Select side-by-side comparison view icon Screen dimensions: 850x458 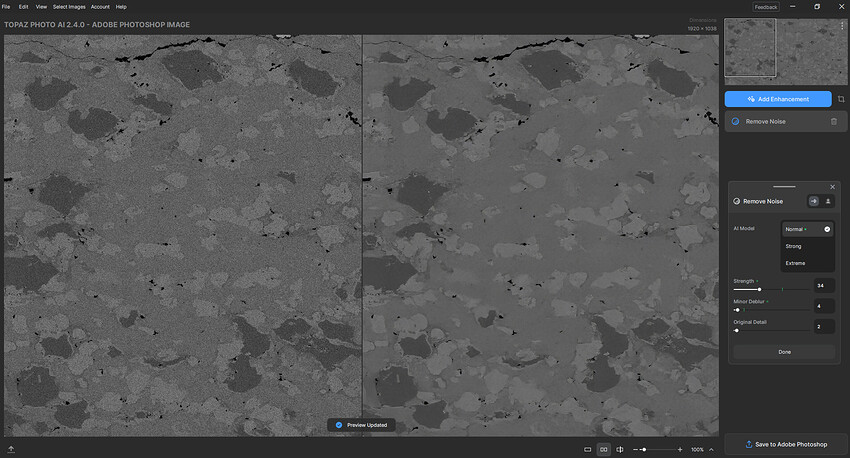[x=603, y=450]
